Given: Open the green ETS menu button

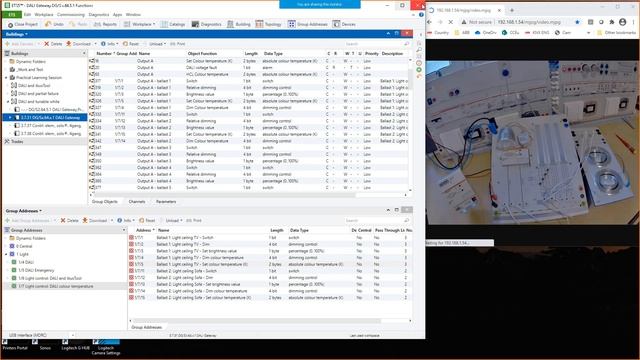Looking at the screenshot, I should click(x=12, y=15).
